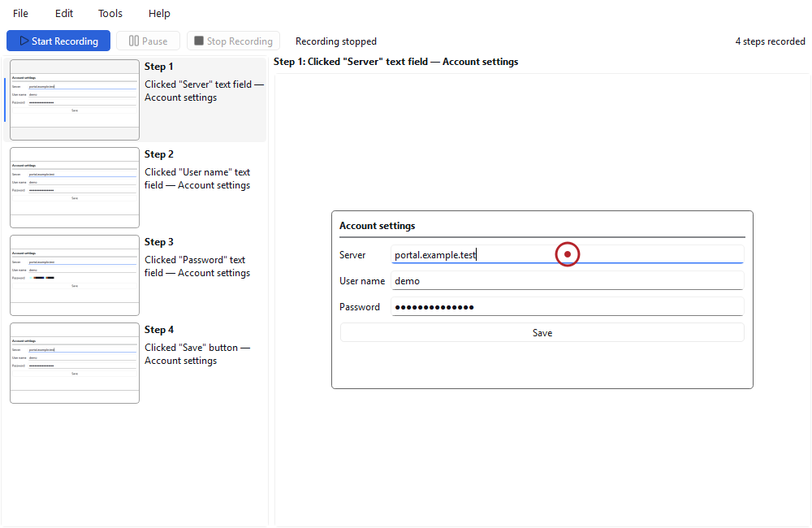The width and height of the screenshot is (812, 528).
Task: Click the Start Recording button
Action: (x=58, y=41)
